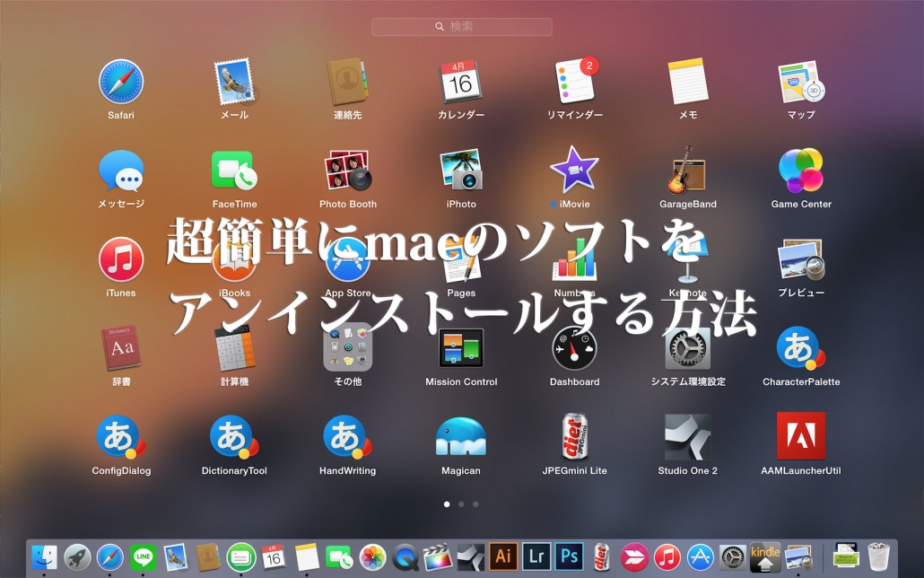Switch to the second Launchpad page dot
The image size is (924, 578).
tap(461, 504)
